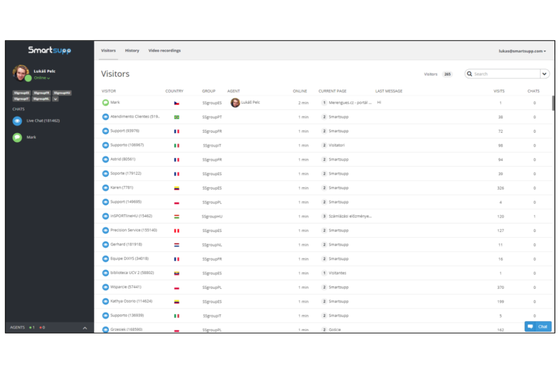Sort by the Chats column header
The image size is (560, 373).
(x=533, y=91)
